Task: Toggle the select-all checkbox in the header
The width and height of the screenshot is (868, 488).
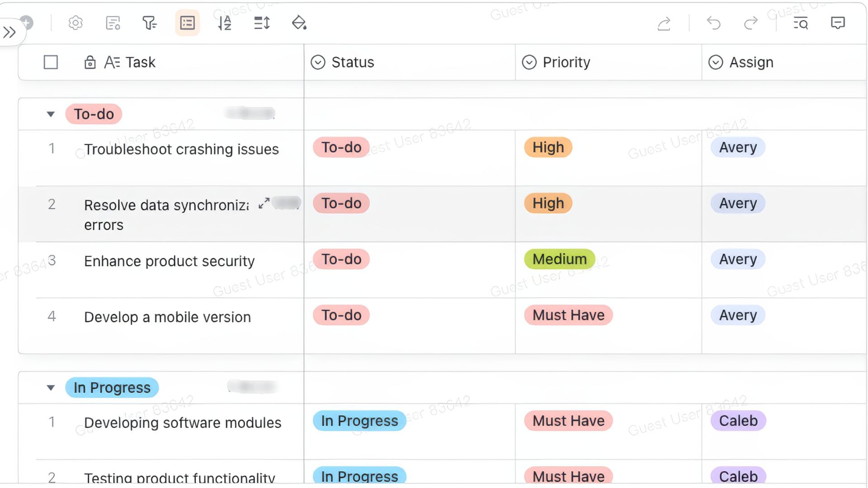Action: [51, 62]
